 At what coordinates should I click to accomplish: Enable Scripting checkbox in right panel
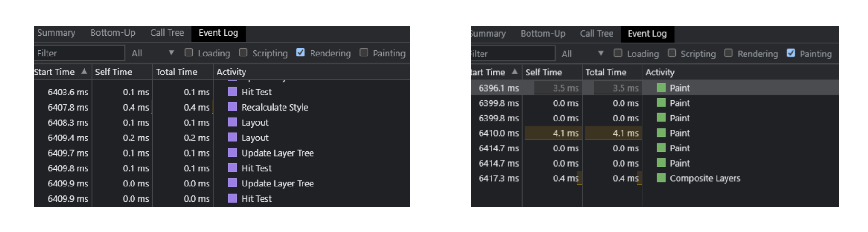pyautogui.click(x=671, y=53)
